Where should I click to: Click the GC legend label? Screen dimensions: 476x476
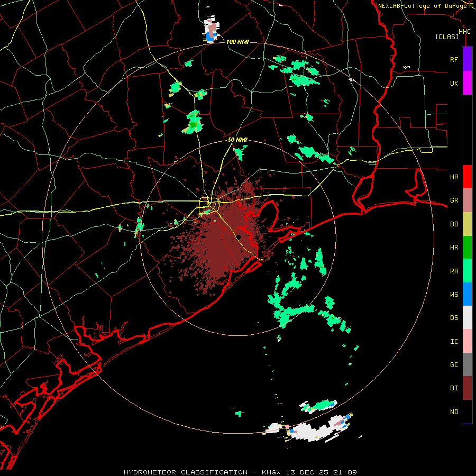[454, 365]
